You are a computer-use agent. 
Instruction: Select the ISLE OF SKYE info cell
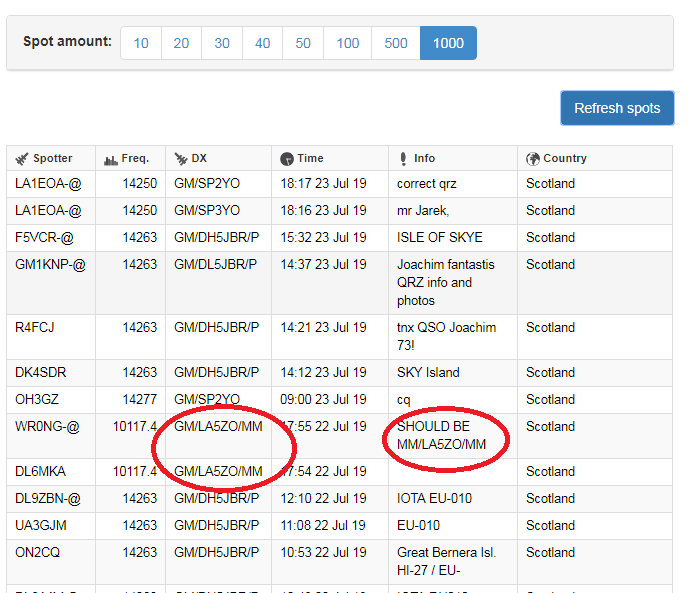click(x=439, y=238)
